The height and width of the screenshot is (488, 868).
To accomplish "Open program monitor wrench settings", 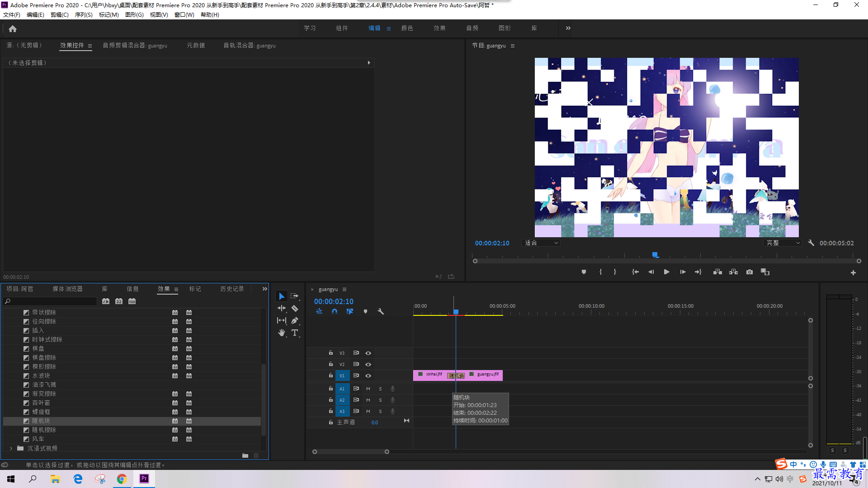I will click(x=811, y=243).
